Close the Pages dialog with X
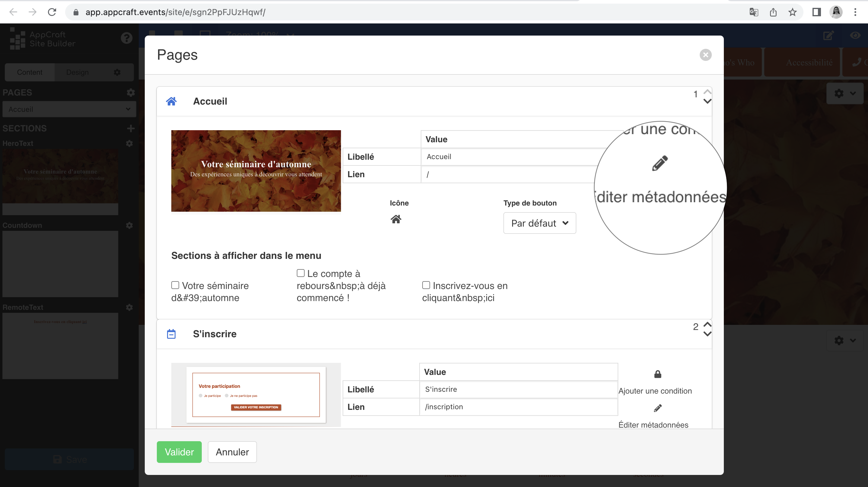The width and height of the screenshot is (868, 487). tap(705, 55)
